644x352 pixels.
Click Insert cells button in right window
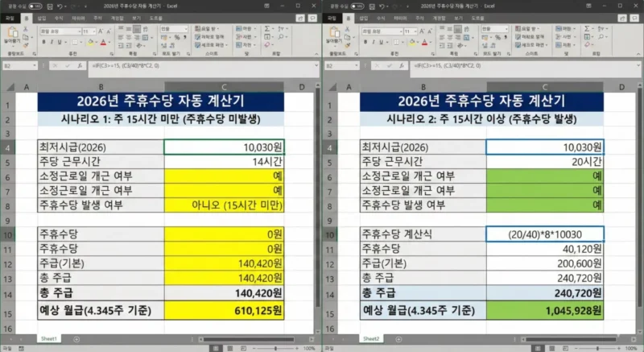click(x=566, y=28)
